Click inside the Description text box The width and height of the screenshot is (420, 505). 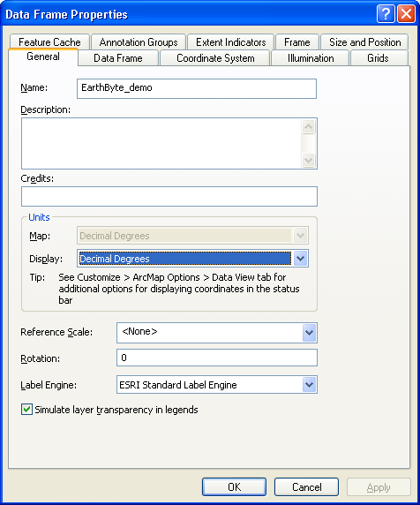pos(161,143)
